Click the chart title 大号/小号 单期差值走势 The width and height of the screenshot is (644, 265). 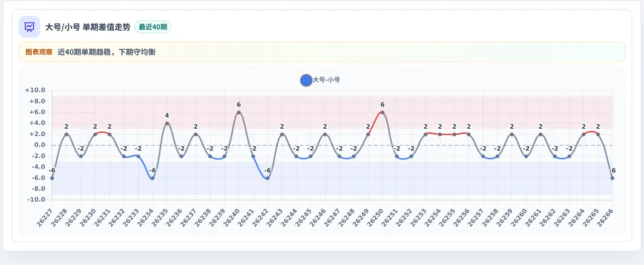(88, 27)
